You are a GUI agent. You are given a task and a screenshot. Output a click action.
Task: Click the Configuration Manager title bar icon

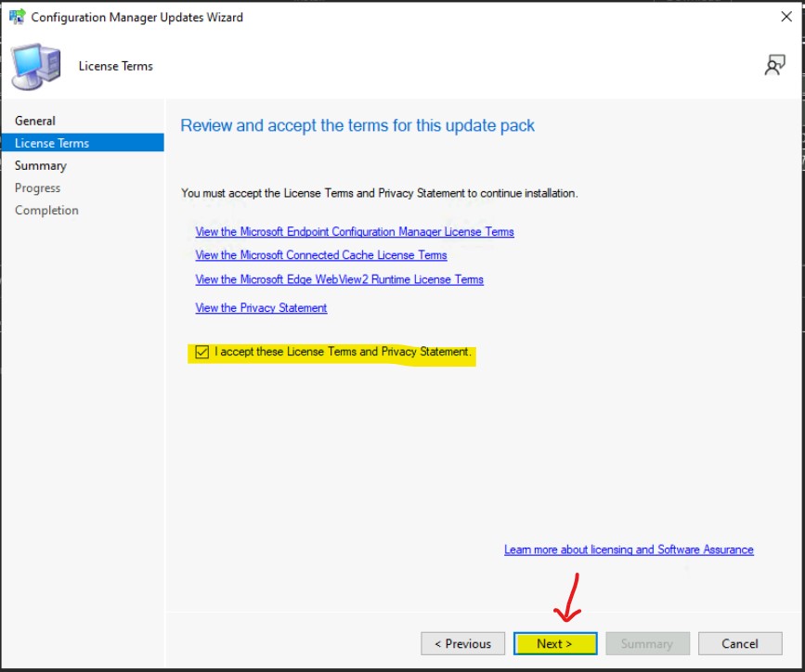tap(17, 17)
